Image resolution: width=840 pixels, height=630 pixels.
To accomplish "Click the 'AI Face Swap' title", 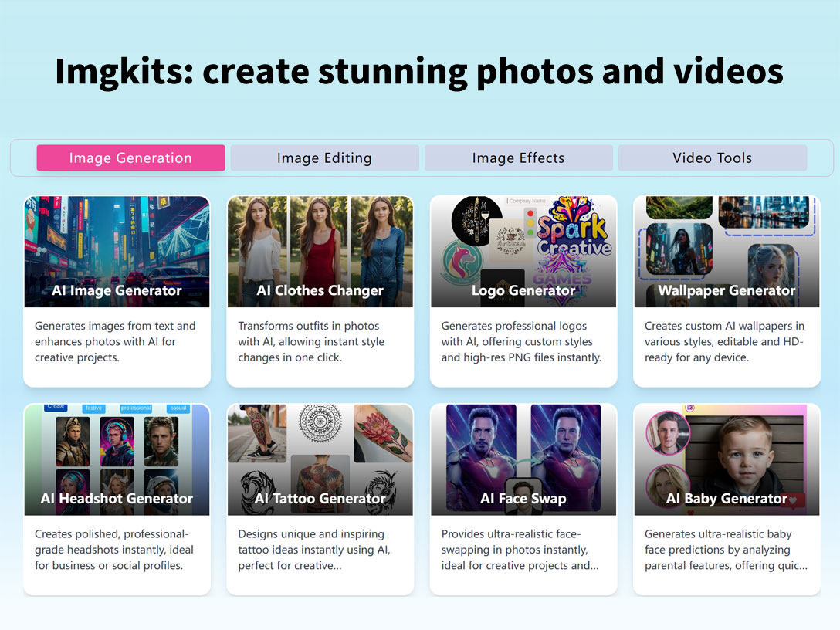I will pyautogui.click(x=523, y=498).
